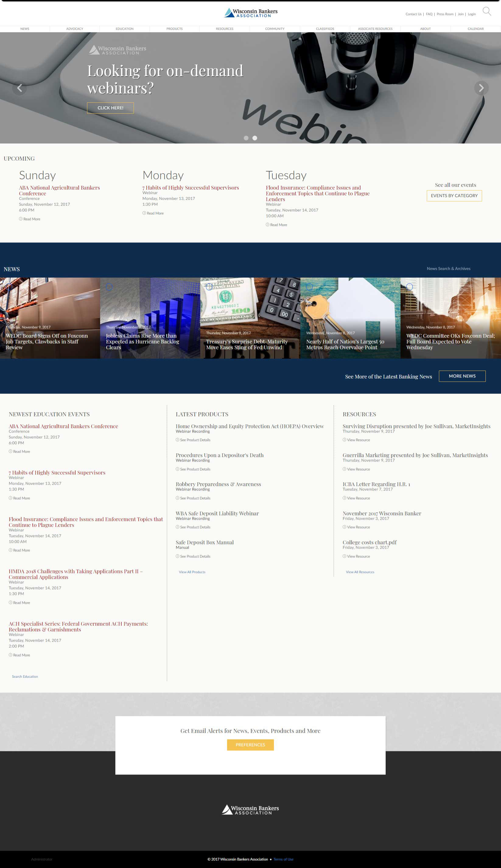Open the NEWS menu

pos(25,29)
